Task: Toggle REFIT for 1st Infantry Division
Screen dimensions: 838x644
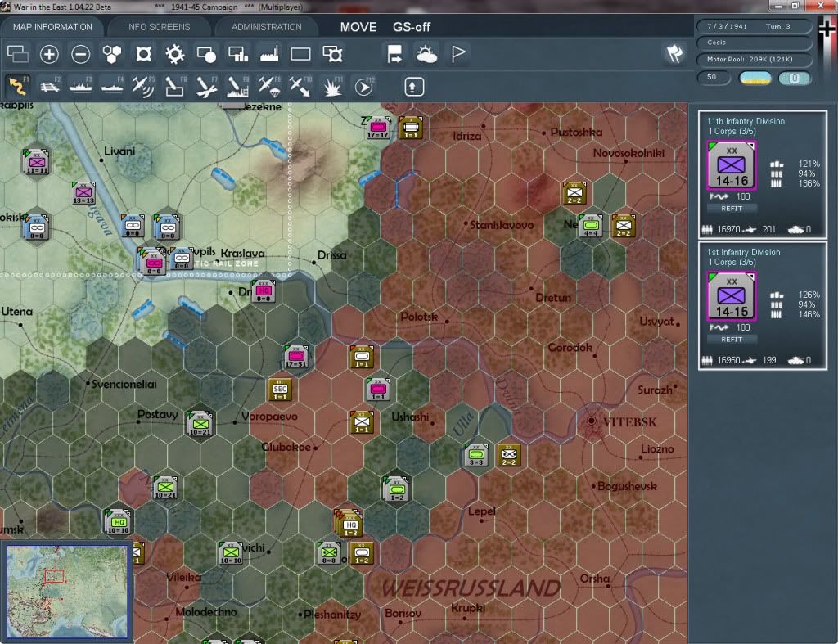Action: click(732, 340)
